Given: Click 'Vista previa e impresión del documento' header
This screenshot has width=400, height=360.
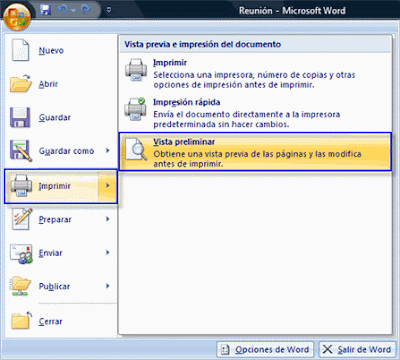Looking at the screenshot, I should point(203,44).
